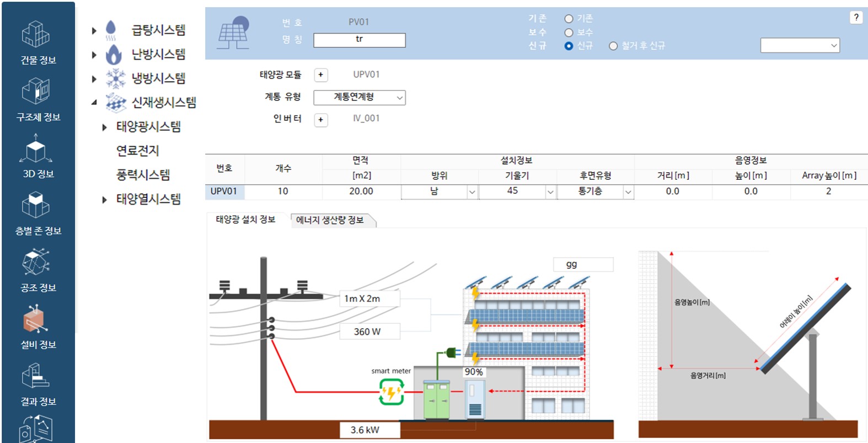Image resolution: width=868 pixels, height=443 pixels.
Task: Click the UPV01 row number cell
Action: point(224,191)
